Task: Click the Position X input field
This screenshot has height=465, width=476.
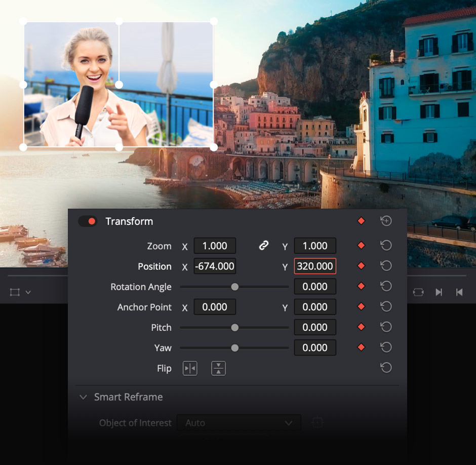Action: click(215, 266)
